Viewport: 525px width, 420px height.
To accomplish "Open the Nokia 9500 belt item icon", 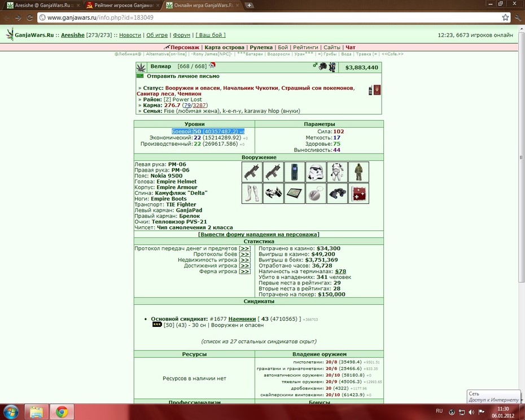I will click(x=295, y=172).
